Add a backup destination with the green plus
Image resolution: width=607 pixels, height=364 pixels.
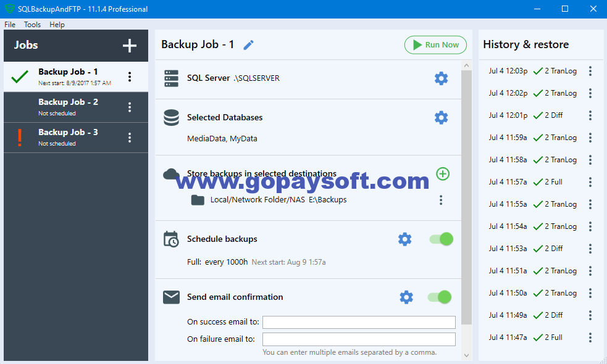pyautogui.click(x=443, y=174)
